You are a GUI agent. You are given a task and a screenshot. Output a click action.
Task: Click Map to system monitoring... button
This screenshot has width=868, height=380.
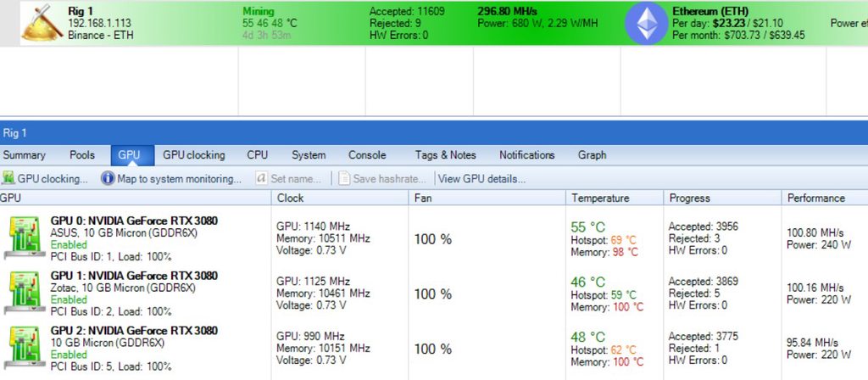pyautogui.click(x=171, y=179)
